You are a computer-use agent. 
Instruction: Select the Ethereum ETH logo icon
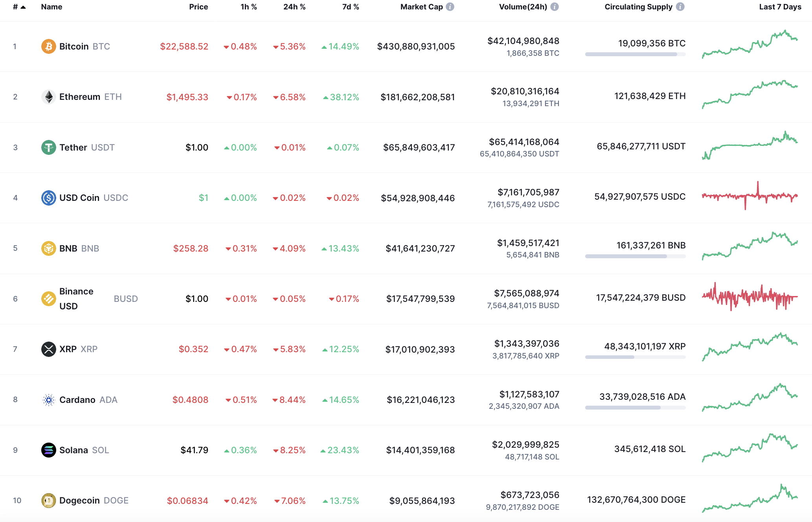(48, 97)
